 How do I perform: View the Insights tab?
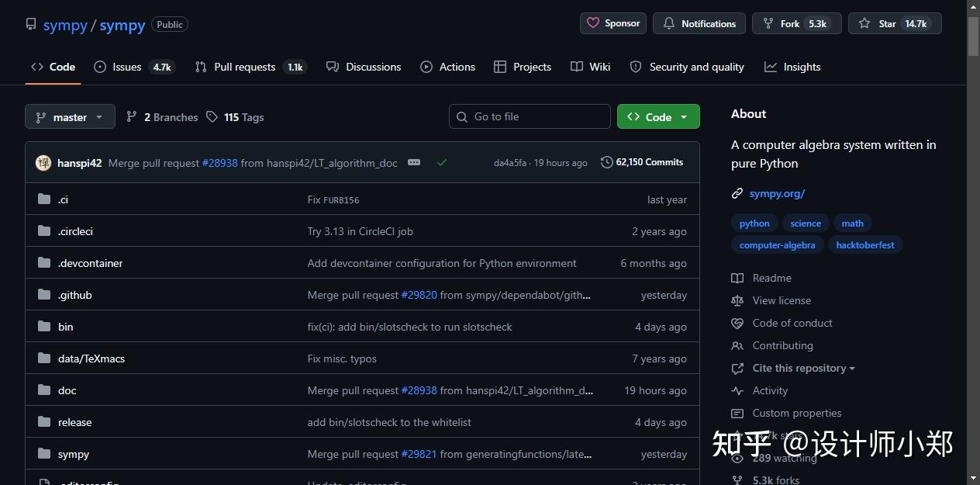coord(792,67)
